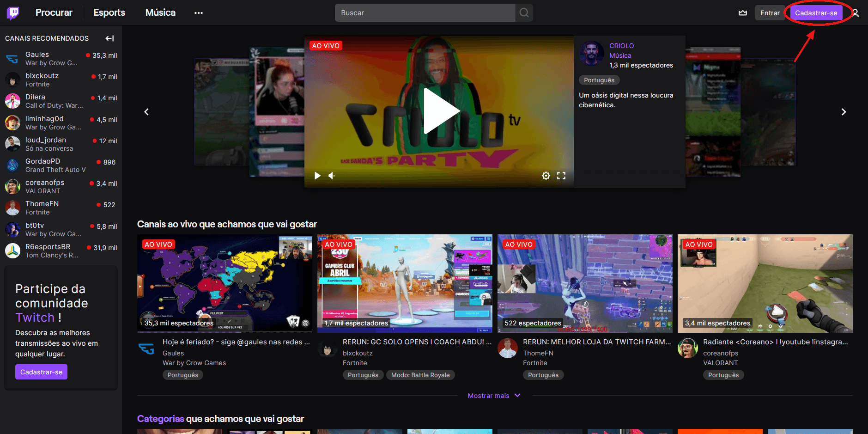Open the Gaules live stream thumbnail
The image size is (868, 434).
click(x=225, y=283)
